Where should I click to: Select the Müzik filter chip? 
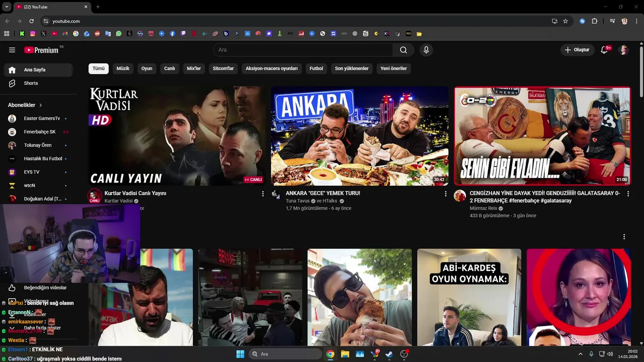point(123,68)
